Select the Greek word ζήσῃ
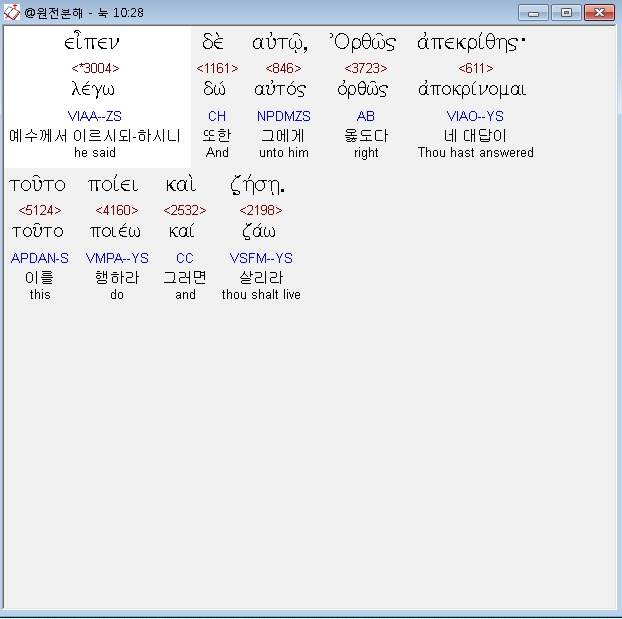This screenshot has height=619, width=622. click(257, 186)
